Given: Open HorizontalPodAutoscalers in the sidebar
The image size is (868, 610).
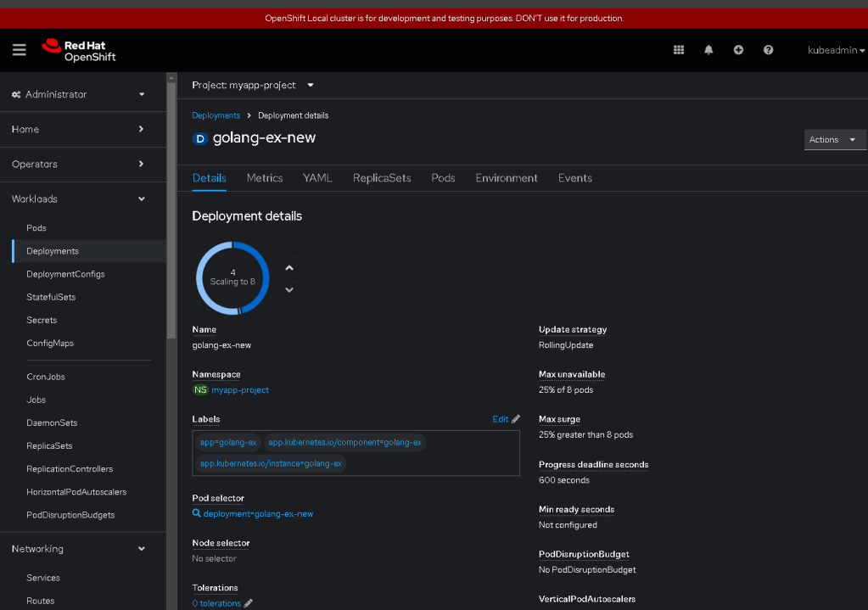Looking at the screenshot, I should tap(76, 491).
